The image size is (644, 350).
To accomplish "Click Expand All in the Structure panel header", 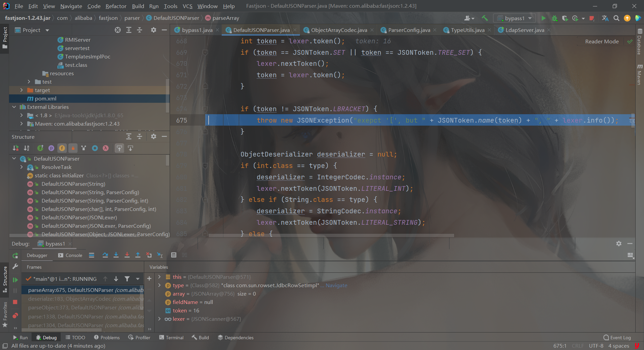I will pos(128,136).
